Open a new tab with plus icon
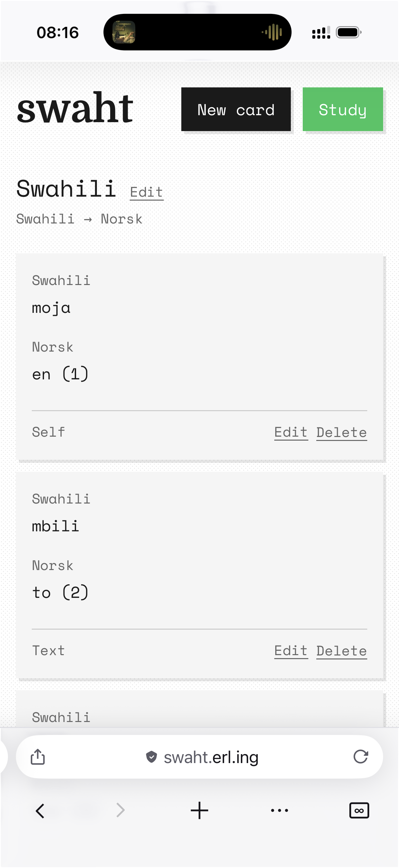Screen dimensions: 399x868 pyautogui.click(x=199, y=810)
